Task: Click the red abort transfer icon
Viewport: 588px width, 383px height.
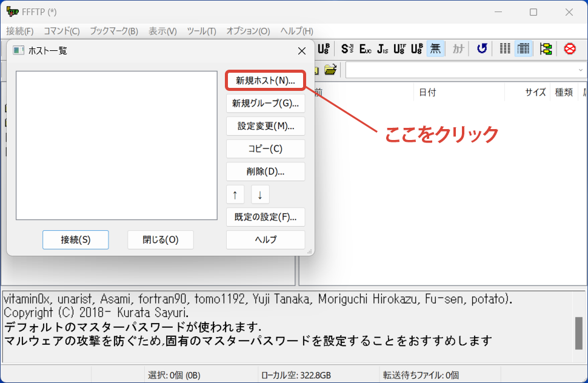Action: [x=570, y=48]
